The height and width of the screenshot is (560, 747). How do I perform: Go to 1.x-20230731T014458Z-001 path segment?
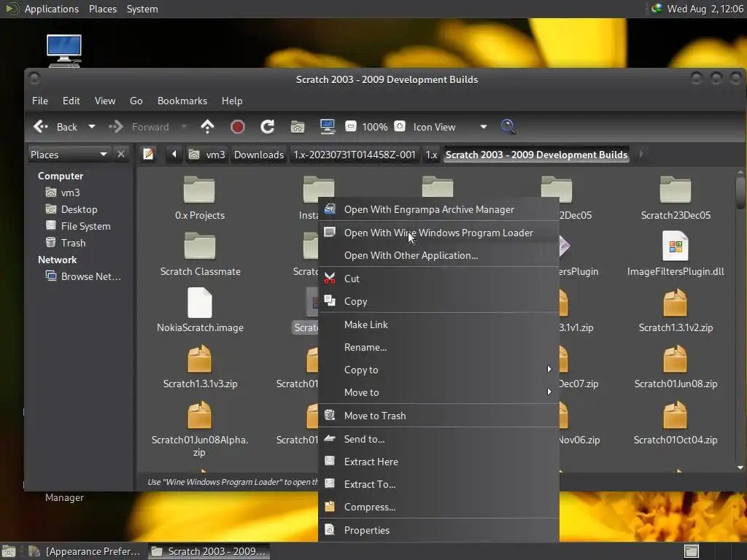[355, 155]
